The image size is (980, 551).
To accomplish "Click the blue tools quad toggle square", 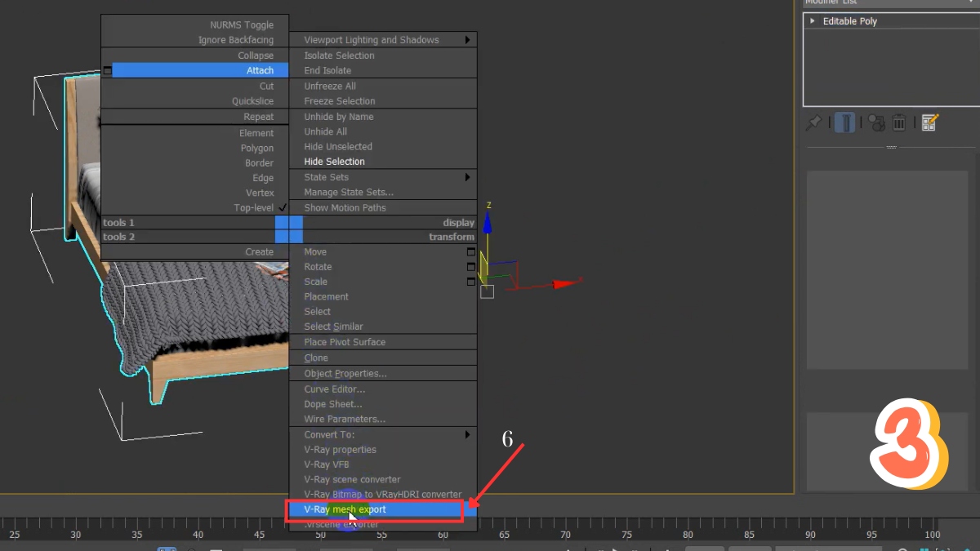I will coord(289,229).
